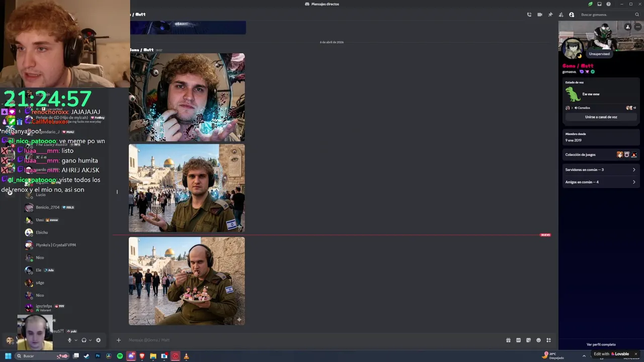The image size is (644, 362).
Task: Dismiss the Edit with Lovable badge
Action: pyautogui.click(x=635, y=354)
